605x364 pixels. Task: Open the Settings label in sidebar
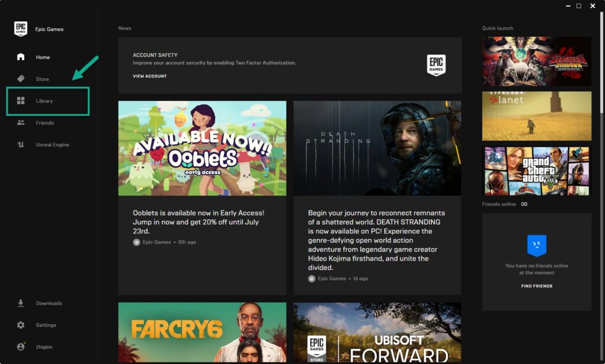[46, 325]
